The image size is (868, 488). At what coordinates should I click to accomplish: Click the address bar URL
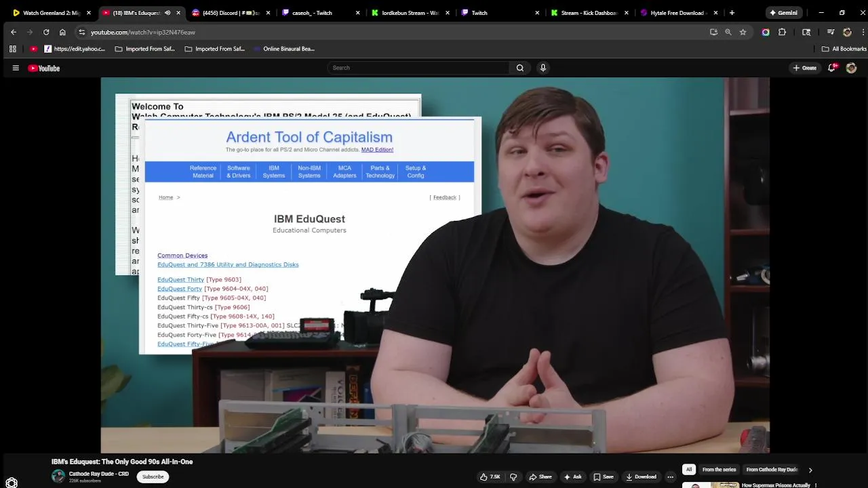[143, 32]
